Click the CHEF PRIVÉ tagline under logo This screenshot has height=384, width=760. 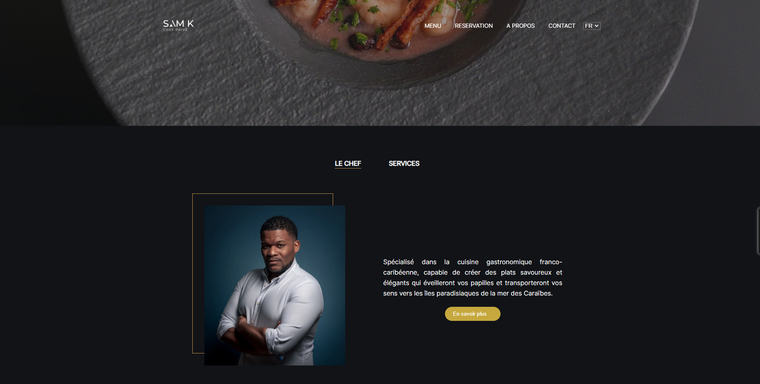pyautogui.click(x=175, y=30)
